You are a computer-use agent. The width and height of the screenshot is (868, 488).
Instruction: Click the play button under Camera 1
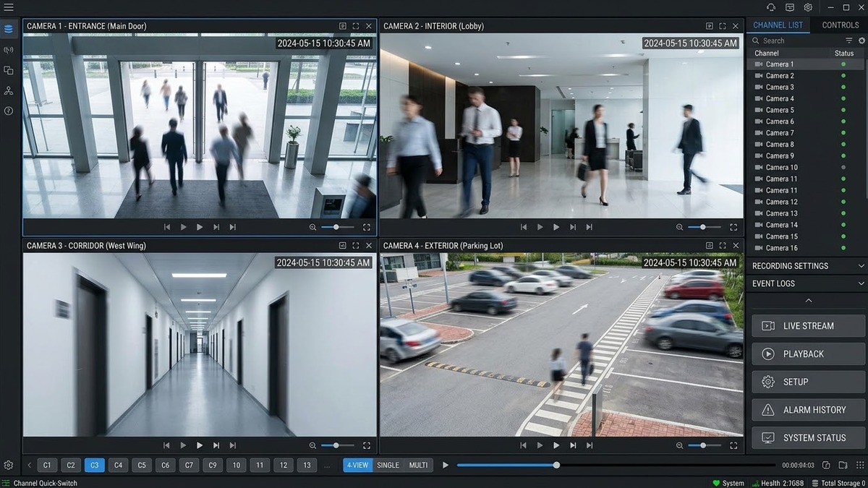click(200, 227)
